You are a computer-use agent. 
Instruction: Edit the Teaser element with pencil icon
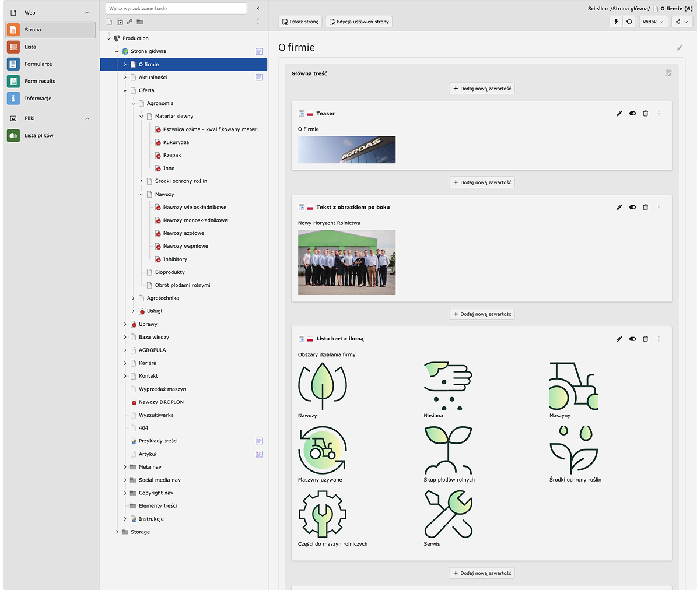click(619, 114)
